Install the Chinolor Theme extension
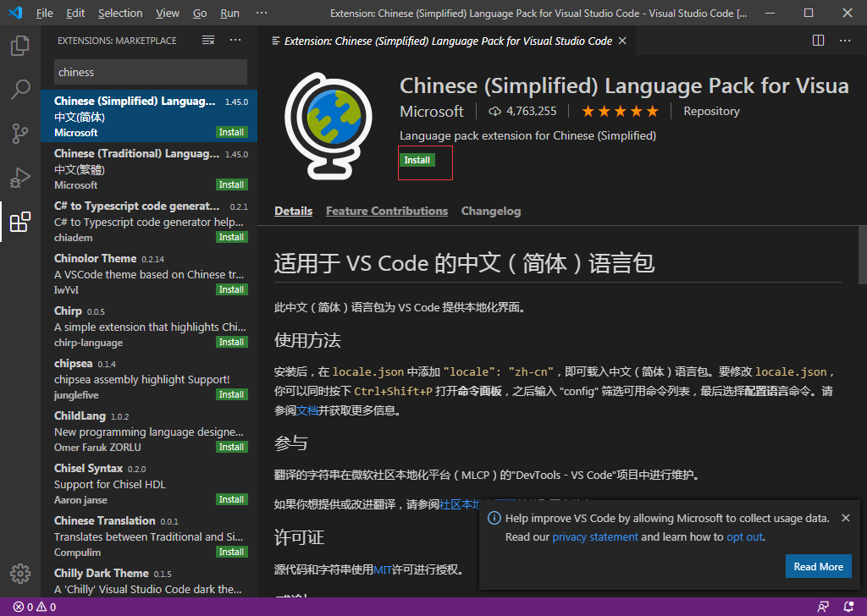This screenshot has width=867, height=616. click(232, 290)
